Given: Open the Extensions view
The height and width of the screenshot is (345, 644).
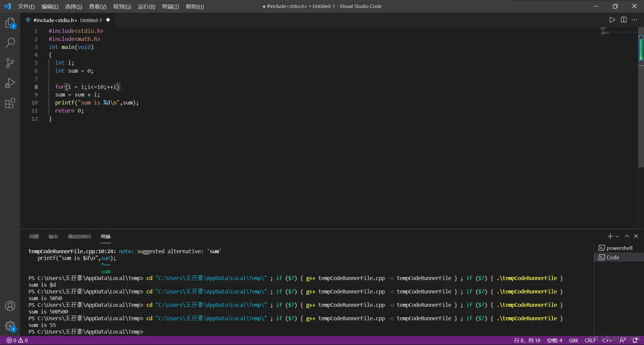Looking at the screenshot, I should [x=10, y=103].
